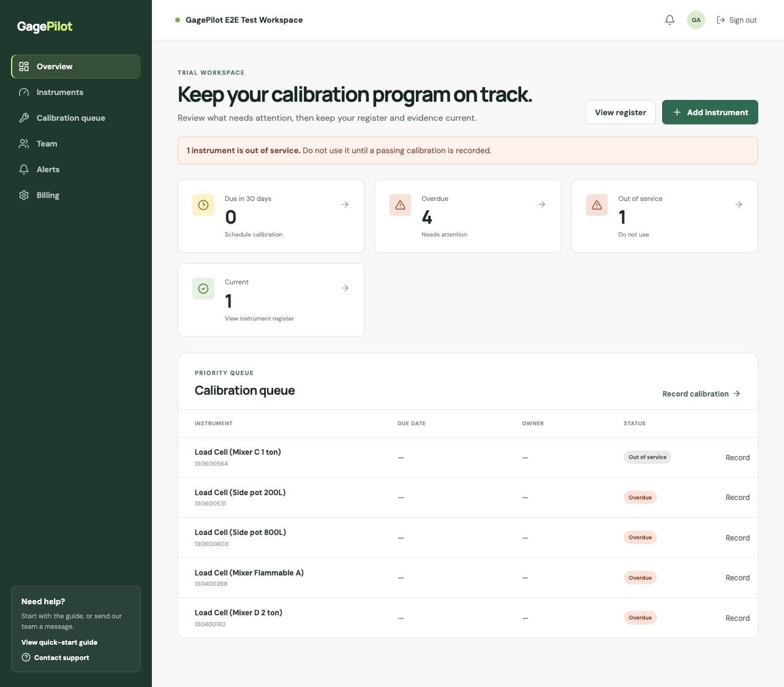Click the checkmark icon on Current card
Image resolution: width=784 pixels, height=687 pixels.
(203, 288)
